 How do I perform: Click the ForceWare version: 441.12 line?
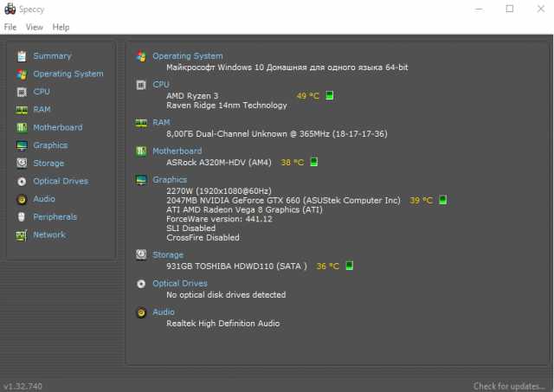click(x=219, y=219)
